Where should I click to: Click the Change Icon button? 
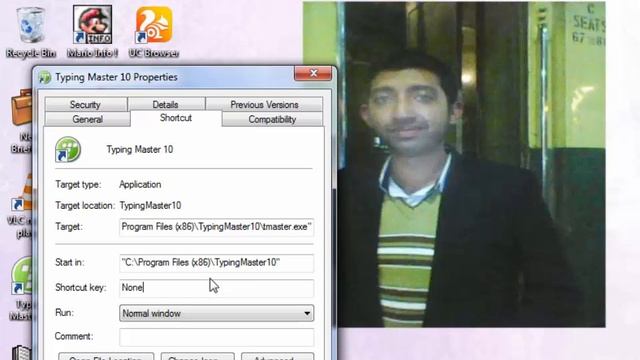point(198,357)
